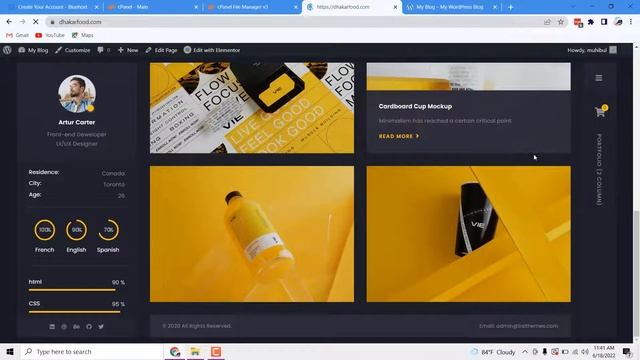Open the Windows notification center

pyautogui.click(x=627, y=351)
